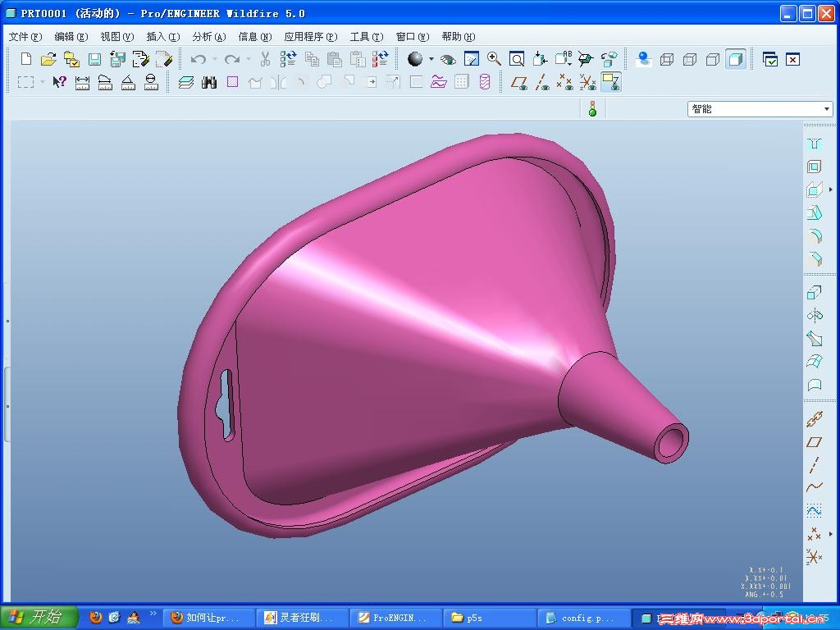
Task: Click the Diameter measurement icon
Action: pos(151,82)
